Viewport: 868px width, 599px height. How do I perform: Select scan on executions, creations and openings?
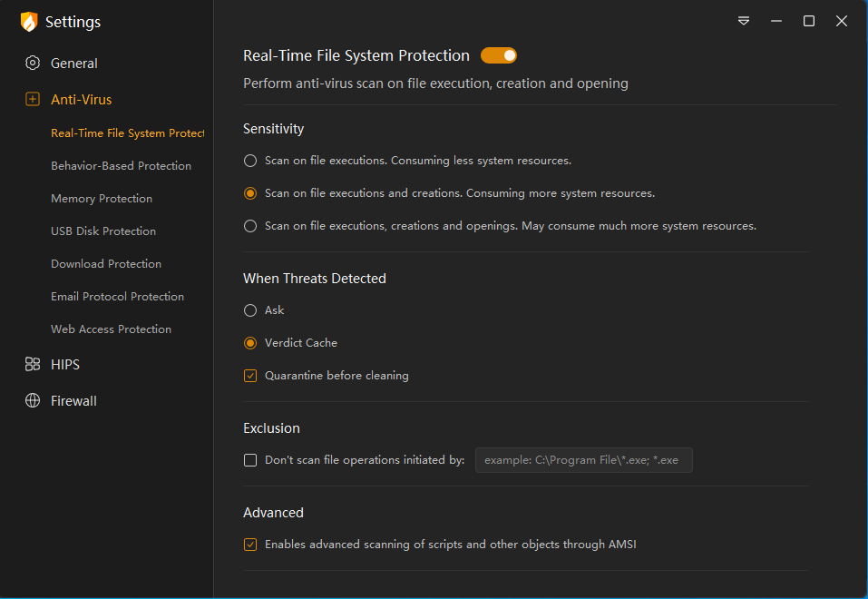pyautogui.click(x=250, y=226)
